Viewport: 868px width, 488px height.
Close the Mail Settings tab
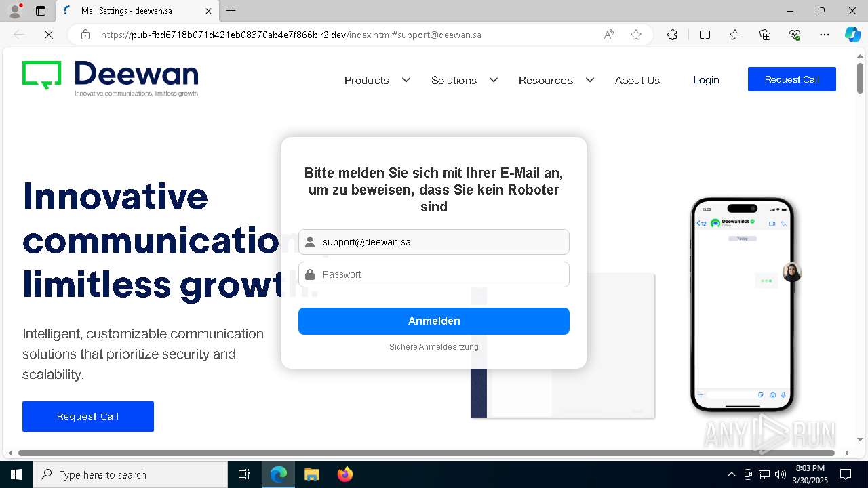point(209,11)
